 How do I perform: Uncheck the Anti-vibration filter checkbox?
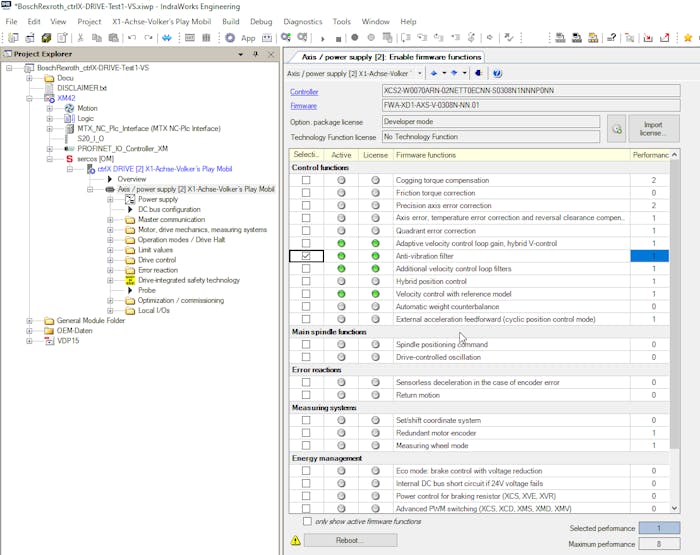tap(306, 256)
